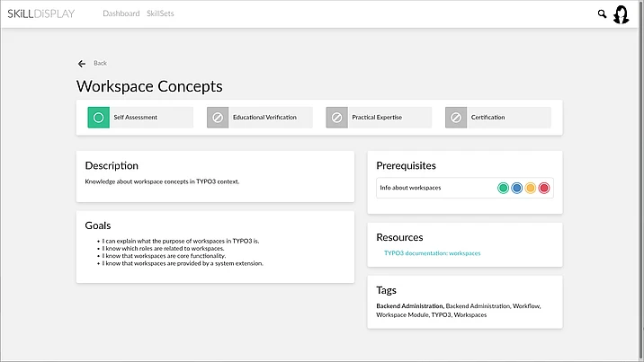The width and height of the screenshot is (644, 362).
Task: Click the search magnifier icon
Action: point(603,14)
